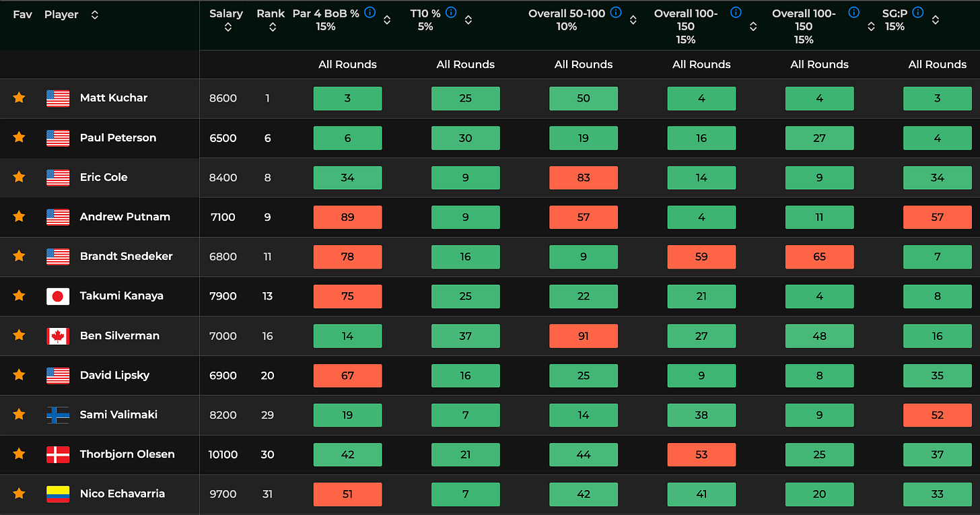980x515 pixels.
Task: Click David Lipsky's red 67 cell
Action: [347, 376]
